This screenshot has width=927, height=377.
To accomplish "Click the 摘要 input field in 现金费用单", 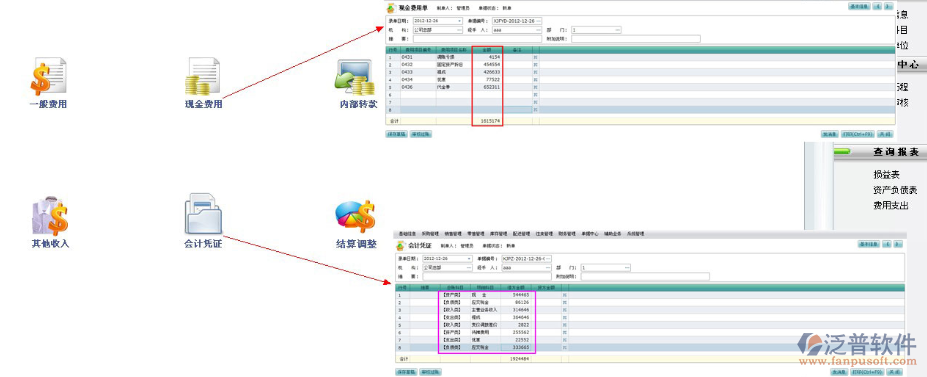I will tap(477, 39).
